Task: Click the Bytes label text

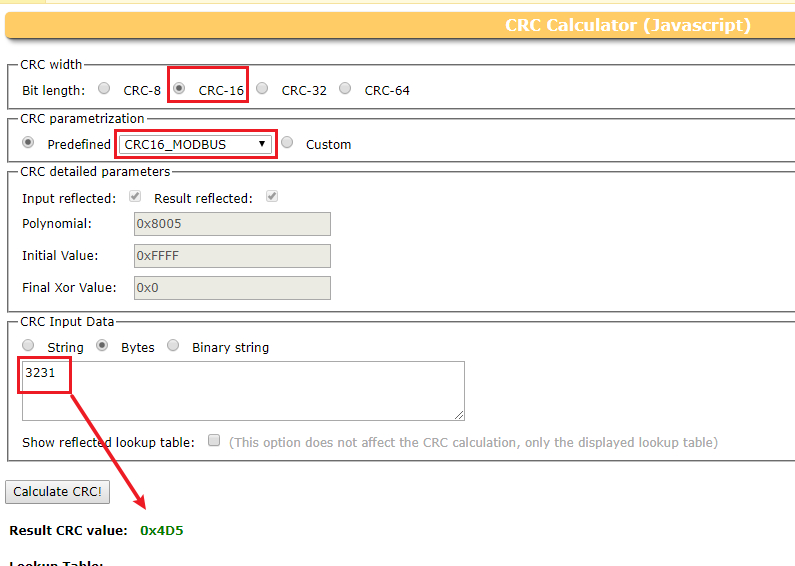Action: (x=138, y=347)
